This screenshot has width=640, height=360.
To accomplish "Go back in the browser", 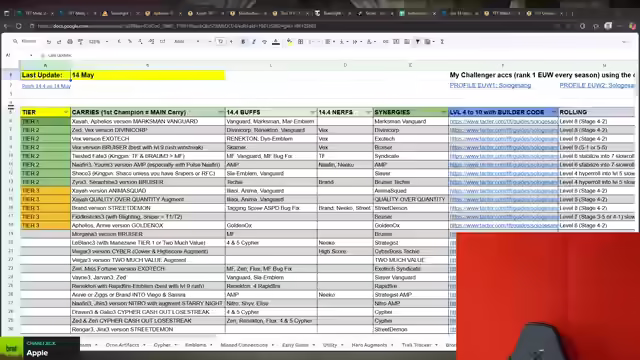I will click(x=7, y=26).
